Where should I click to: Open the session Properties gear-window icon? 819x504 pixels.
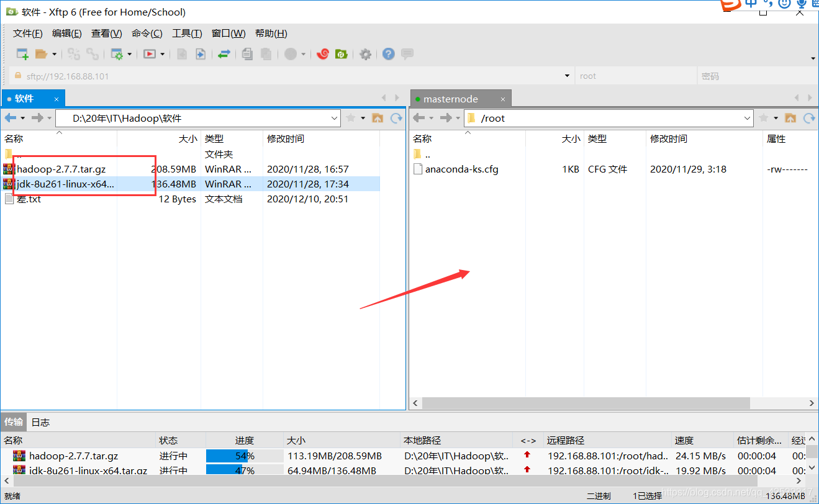117,54
